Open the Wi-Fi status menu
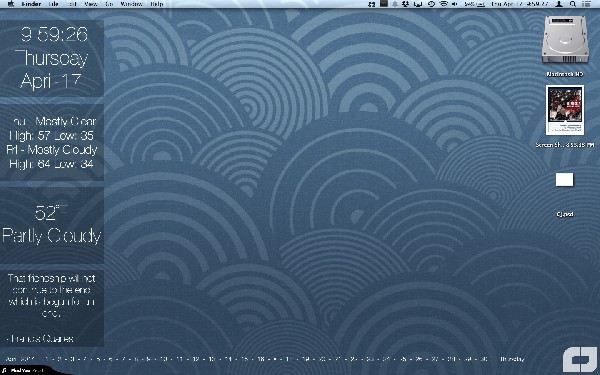 (x=443, y=4)
